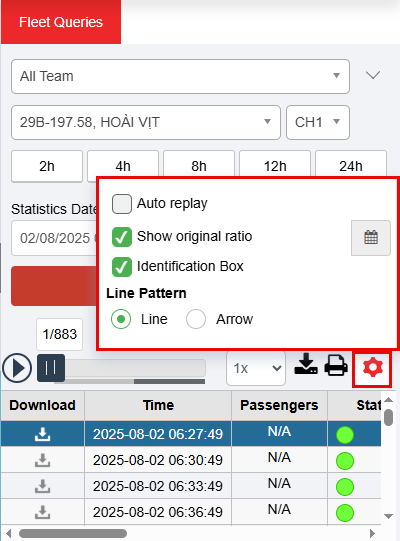Sort by the Time column header
The width and height of the screenshot is (400, 541).
click(158, 405)
